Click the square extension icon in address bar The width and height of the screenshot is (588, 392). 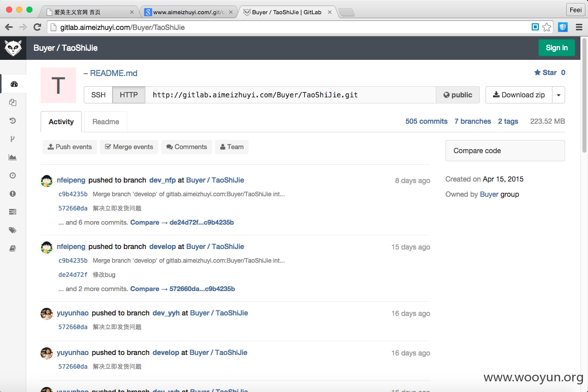(x=535, y=27)
